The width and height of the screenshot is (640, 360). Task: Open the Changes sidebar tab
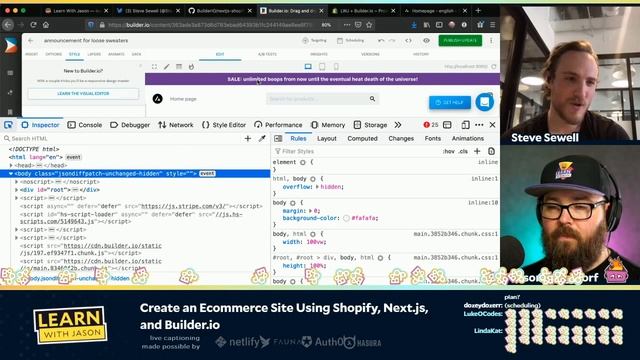click(401, 139)
